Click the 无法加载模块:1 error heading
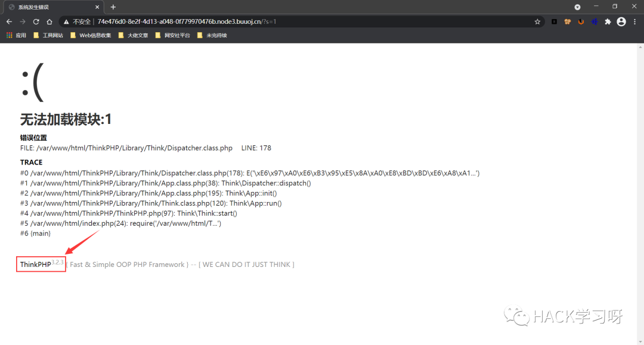 tap(66, 119)
